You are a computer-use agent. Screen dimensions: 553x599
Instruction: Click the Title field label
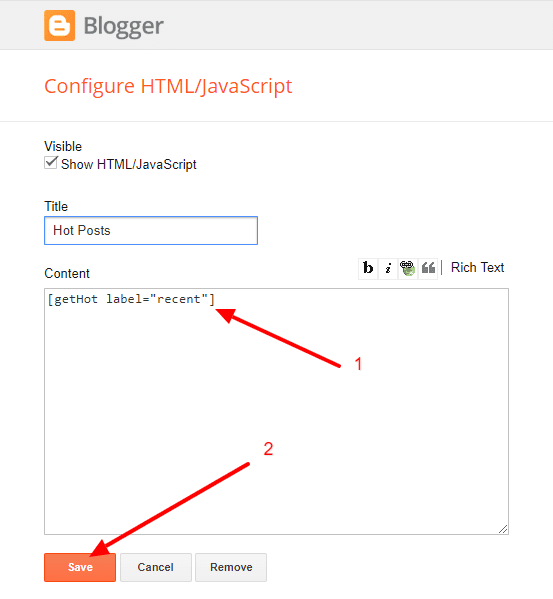56,206
